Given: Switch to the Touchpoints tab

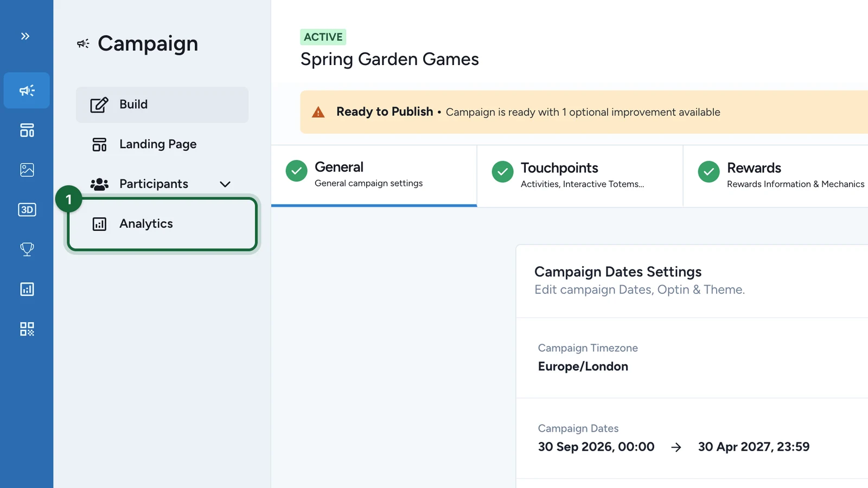Looking at the screenshot, I should click(580, 176).
